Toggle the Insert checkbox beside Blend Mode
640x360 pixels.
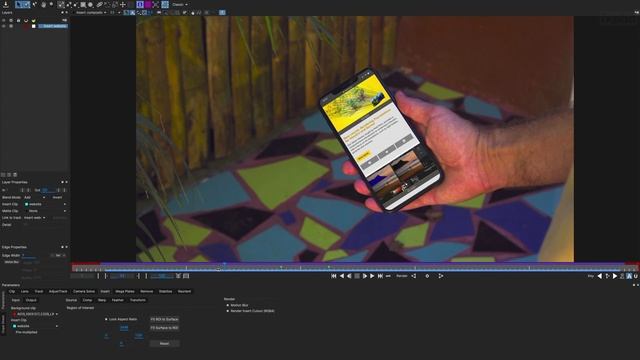[57, 197]
